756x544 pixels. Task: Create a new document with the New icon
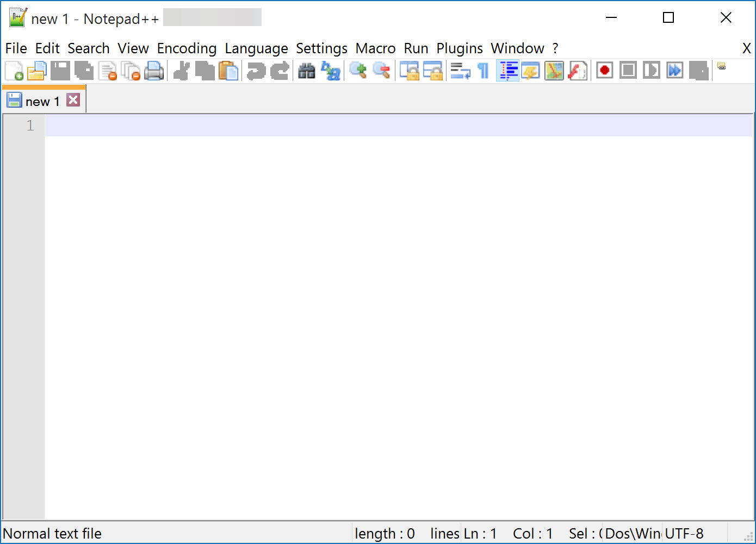14,71
